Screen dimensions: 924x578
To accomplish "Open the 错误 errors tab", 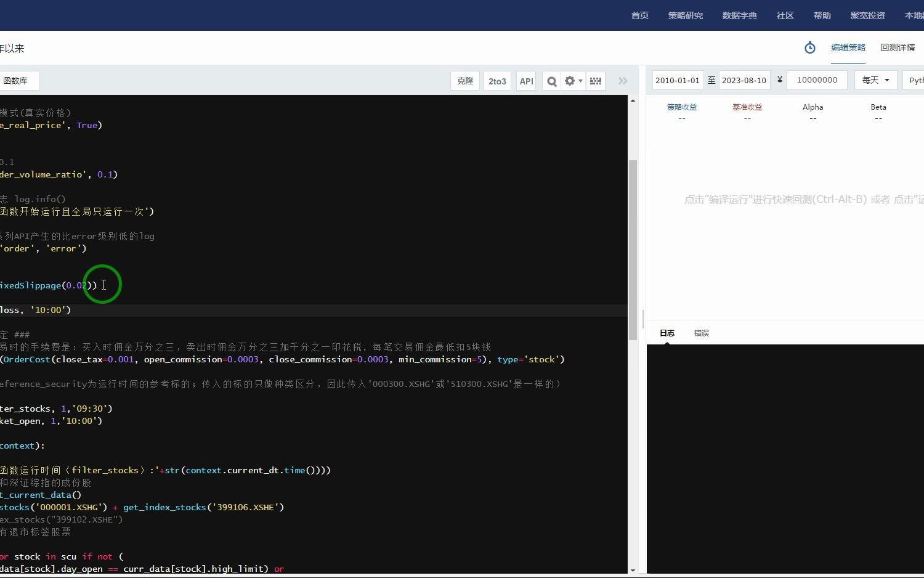I will (702, 333).
